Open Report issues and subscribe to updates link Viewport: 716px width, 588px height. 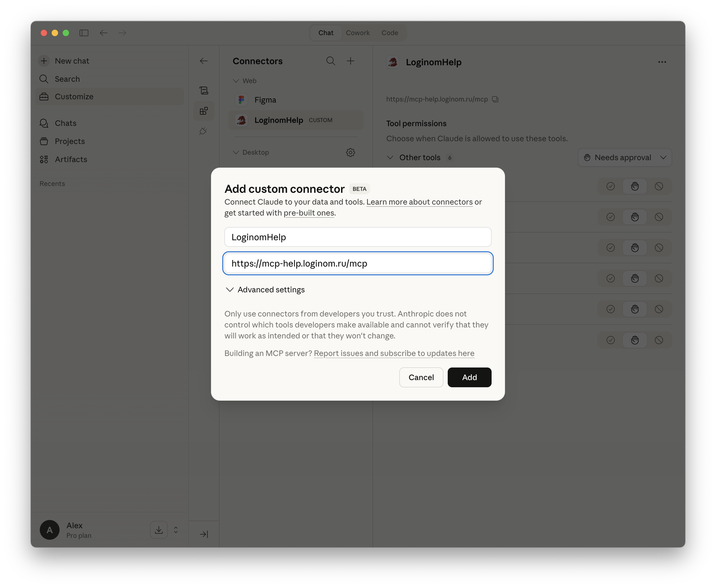click(394, 354)
